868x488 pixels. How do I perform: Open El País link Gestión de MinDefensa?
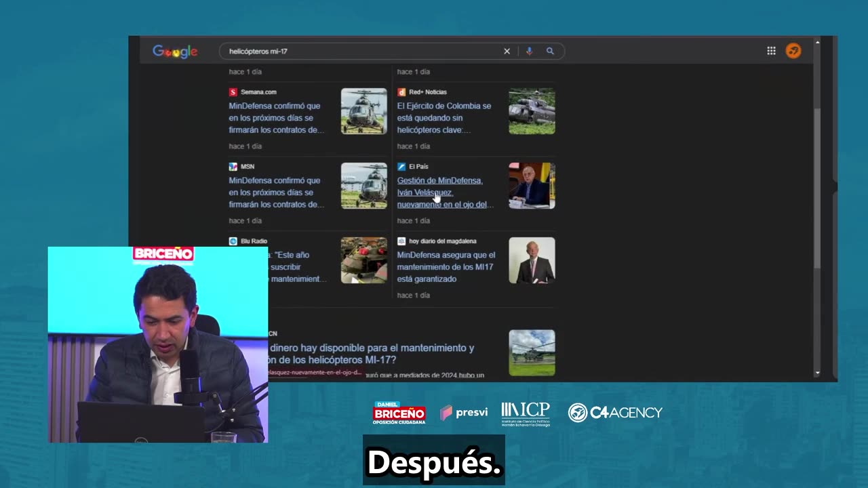coord(445,192)
